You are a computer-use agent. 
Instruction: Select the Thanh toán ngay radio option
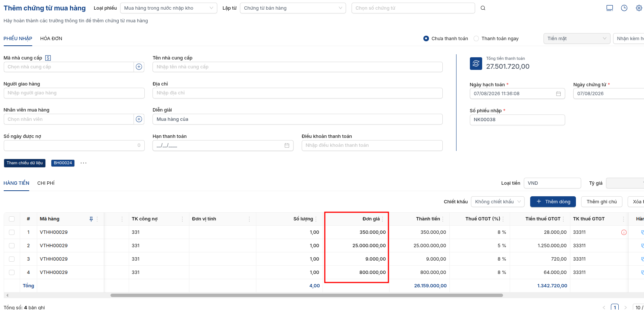click(x=476, y=39)
